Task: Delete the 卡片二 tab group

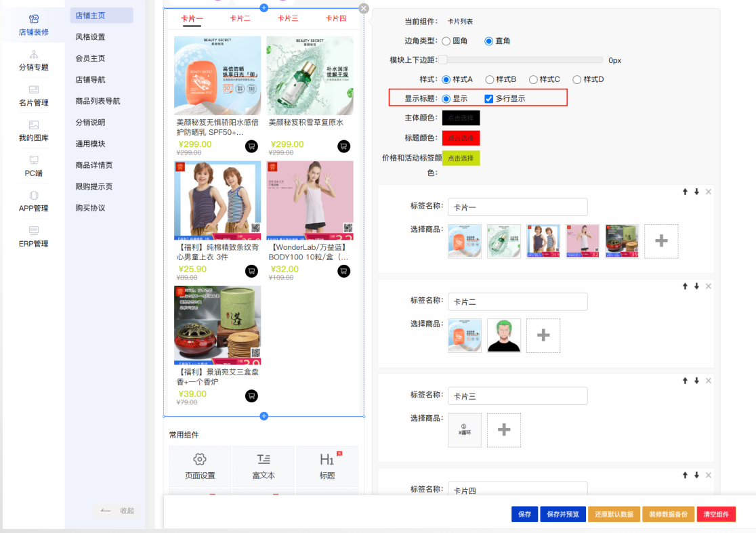Action: point(709,286)
